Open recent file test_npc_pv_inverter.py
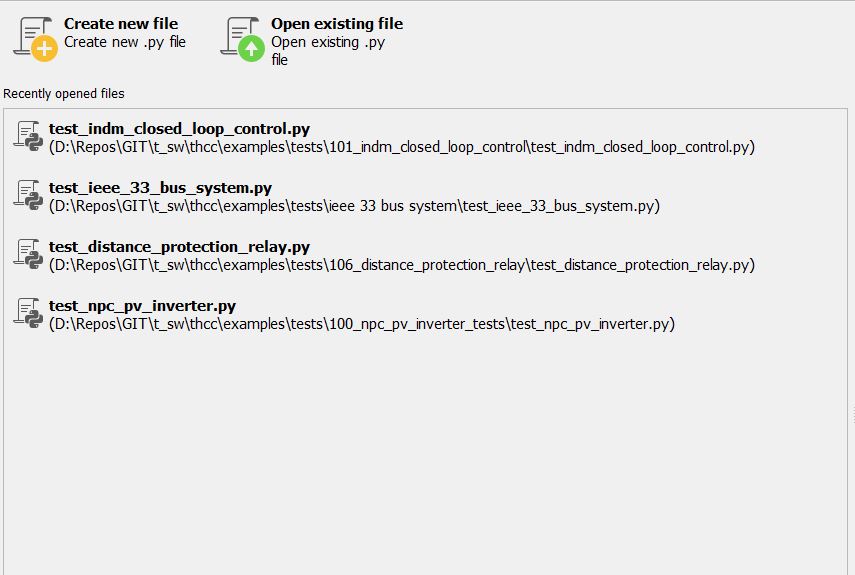This screenshot has width=855, height=575. tap(142, 305)
